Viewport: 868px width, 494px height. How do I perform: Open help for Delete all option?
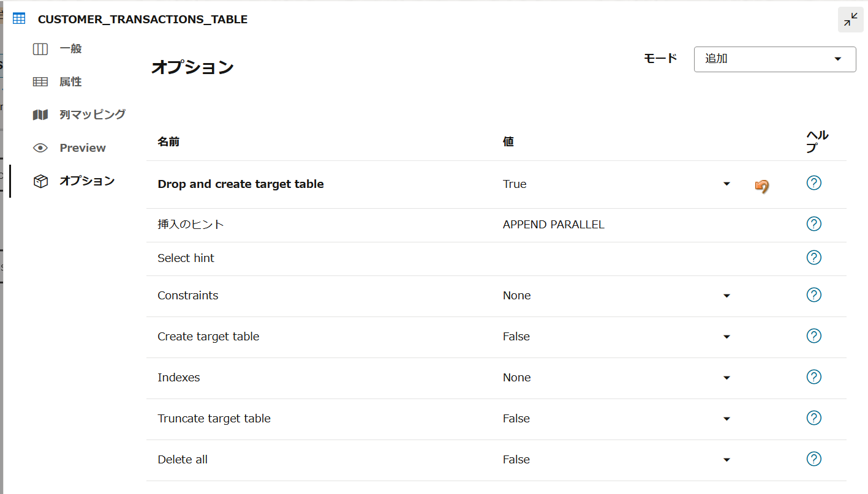[813, 459]
